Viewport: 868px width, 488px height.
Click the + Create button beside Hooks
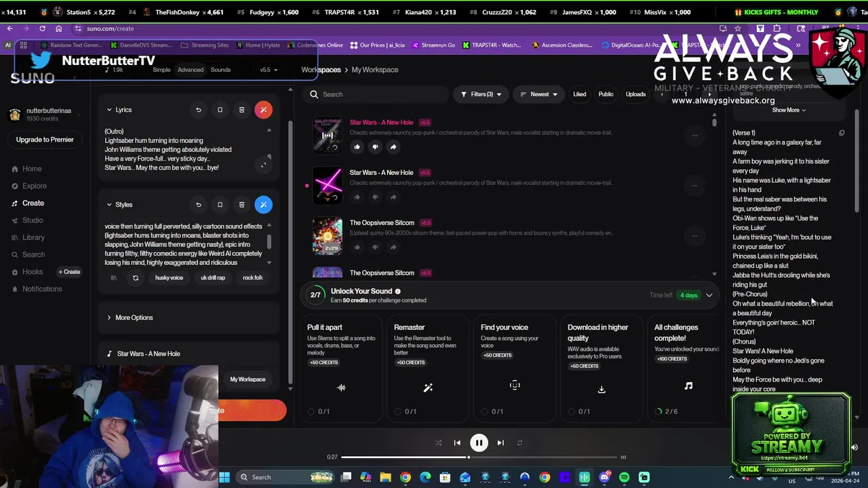(x=69, y=272)
